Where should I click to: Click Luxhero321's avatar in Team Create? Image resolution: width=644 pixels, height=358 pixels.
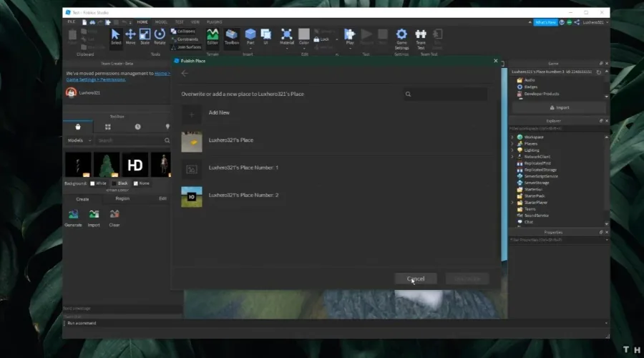point(71,93)
